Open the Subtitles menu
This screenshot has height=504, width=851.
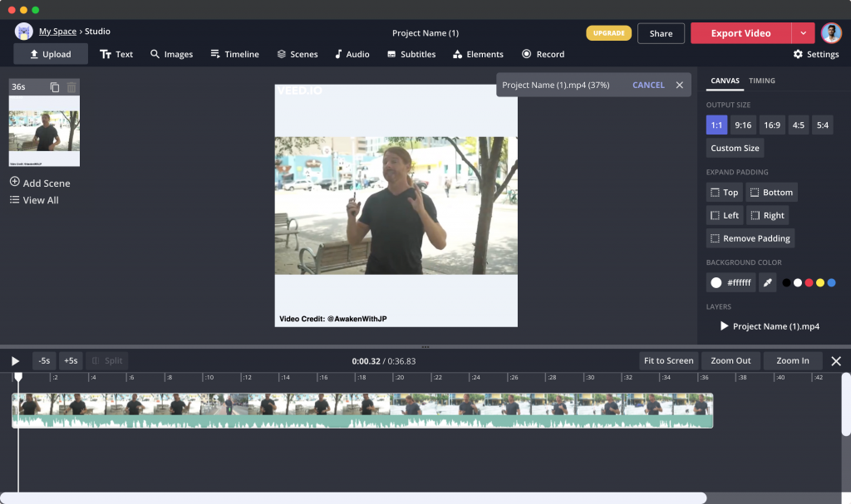click(x=411, y=54)
